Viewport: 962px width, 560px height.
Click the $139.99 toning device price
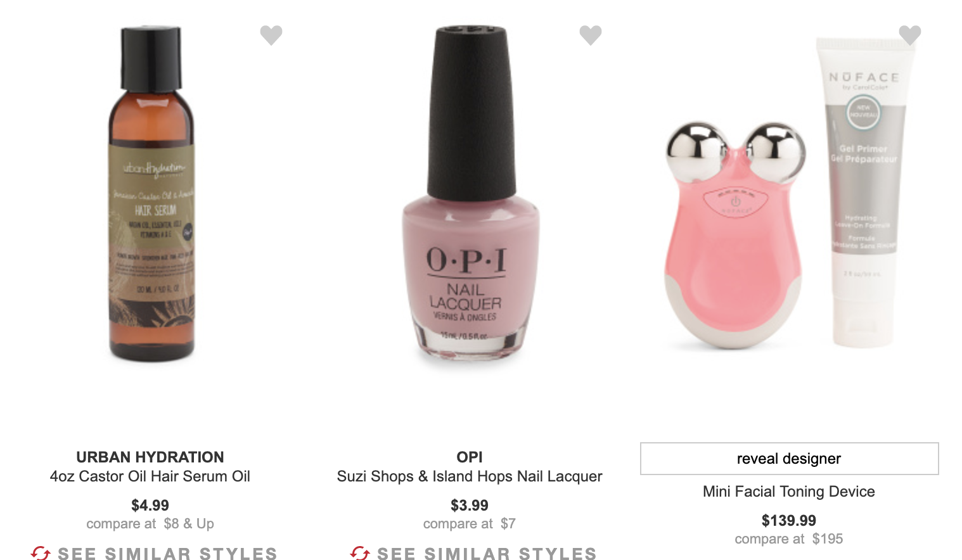[789, 521]
